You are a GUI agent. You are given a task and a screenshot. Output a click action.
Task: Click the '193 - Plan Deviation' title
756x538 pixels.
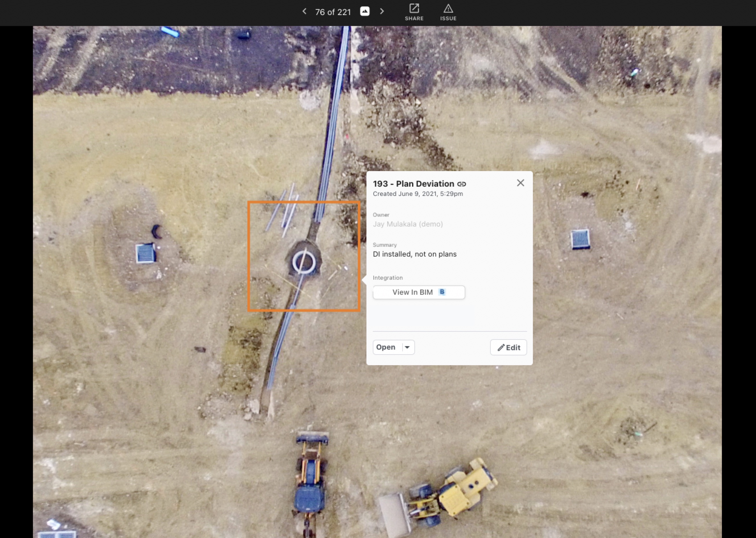pos(413,184)
